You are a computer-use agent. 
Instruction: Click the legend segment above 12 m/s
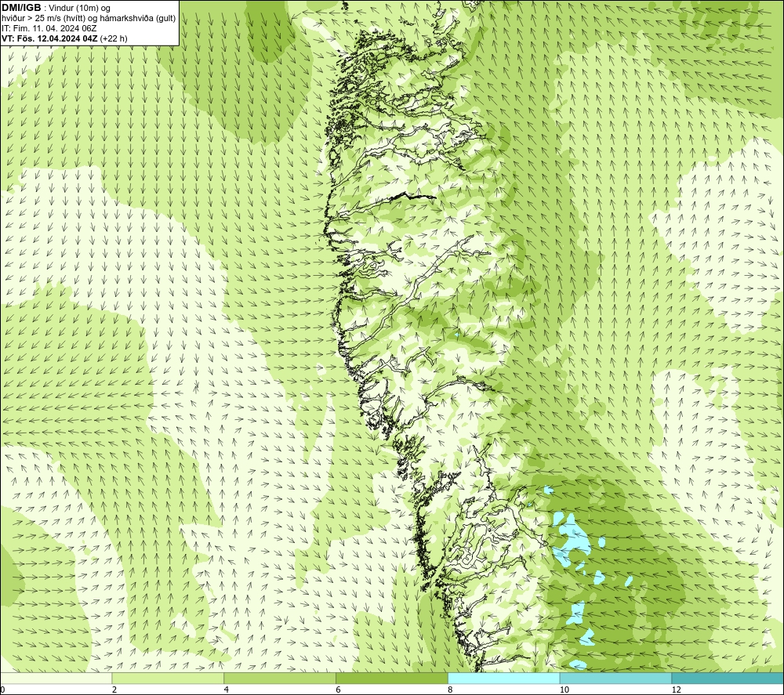tap(728, 678)
